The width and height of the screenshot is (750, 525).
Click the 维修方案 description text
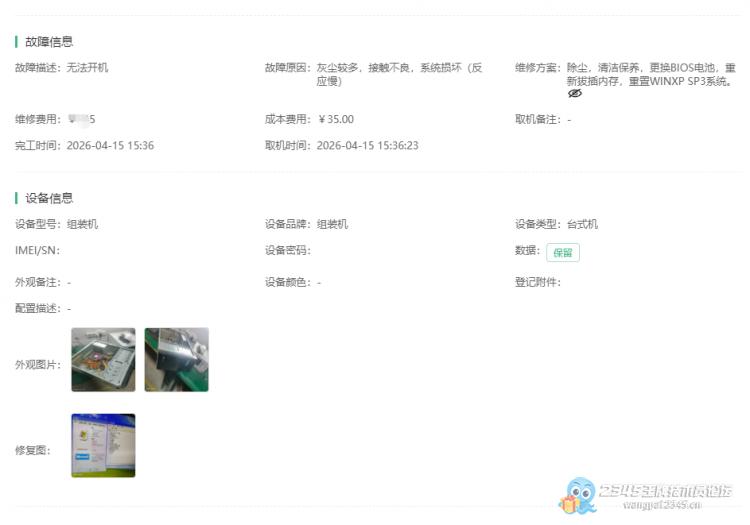click(650, 74)
